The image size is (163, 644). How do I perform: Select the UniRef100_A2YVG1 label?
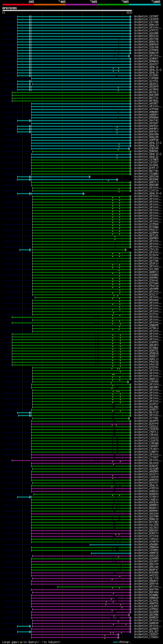coord(146,81)
